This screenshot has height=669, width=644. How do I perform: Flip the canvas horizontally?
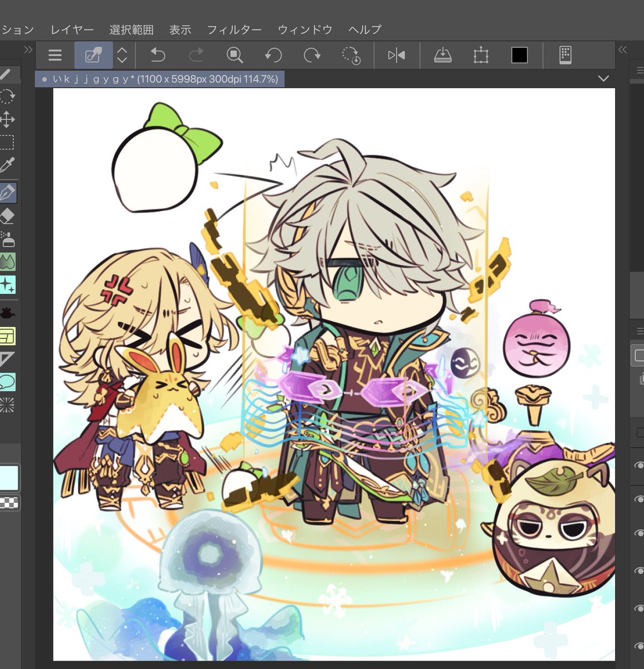(397, 55)
